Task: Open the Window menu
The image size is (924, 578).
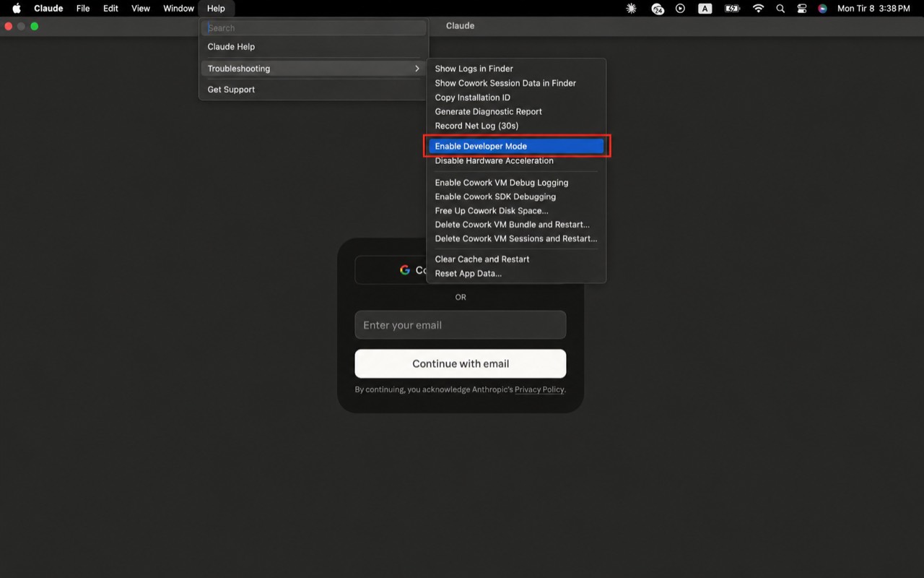Action: pos(178,9)
